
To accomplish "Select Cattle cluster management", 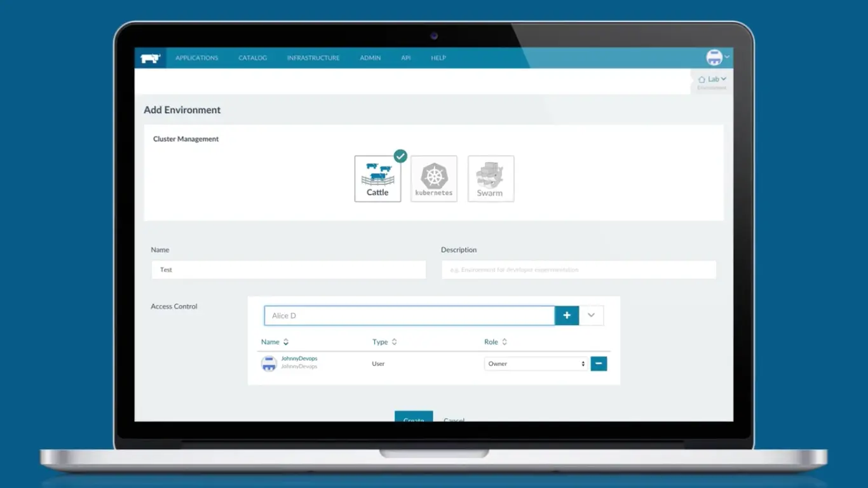I will pyautogui.click(x=377, y=179).
